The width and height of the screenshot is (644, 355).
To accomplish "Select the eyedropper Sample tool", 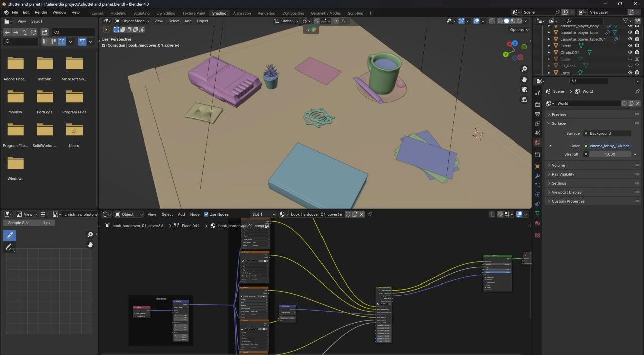I will tap(9, 235).
